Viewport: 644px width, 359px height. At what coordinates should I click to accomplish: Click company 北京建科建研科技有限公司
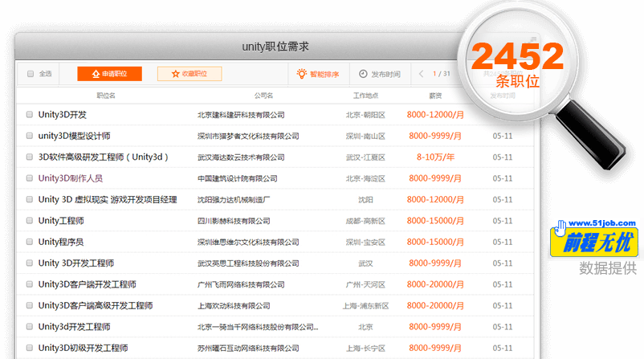point(241,115)
